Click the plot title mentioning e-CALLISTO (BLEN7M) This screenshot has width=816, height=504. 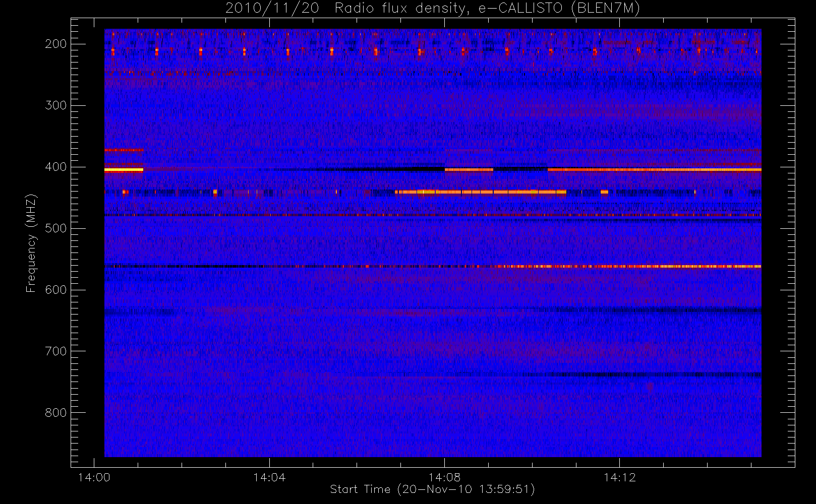click(433, 8)
